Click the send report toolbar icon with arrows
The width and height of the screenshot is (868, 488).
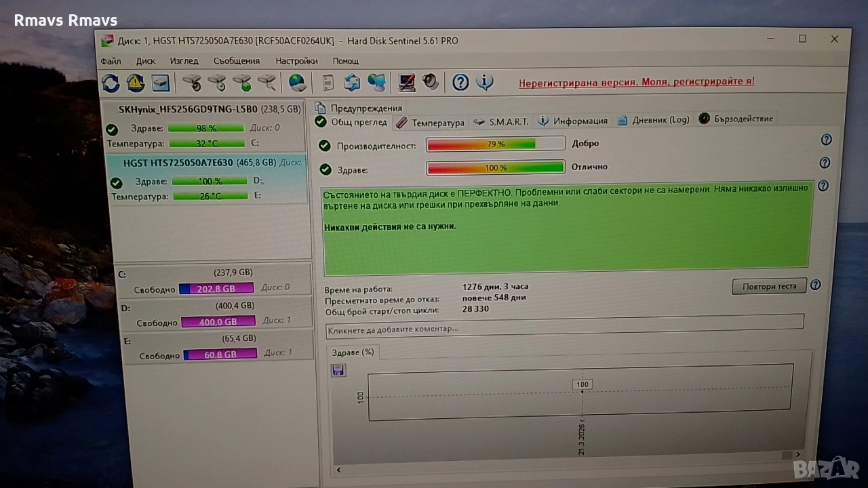click(352, 83)
